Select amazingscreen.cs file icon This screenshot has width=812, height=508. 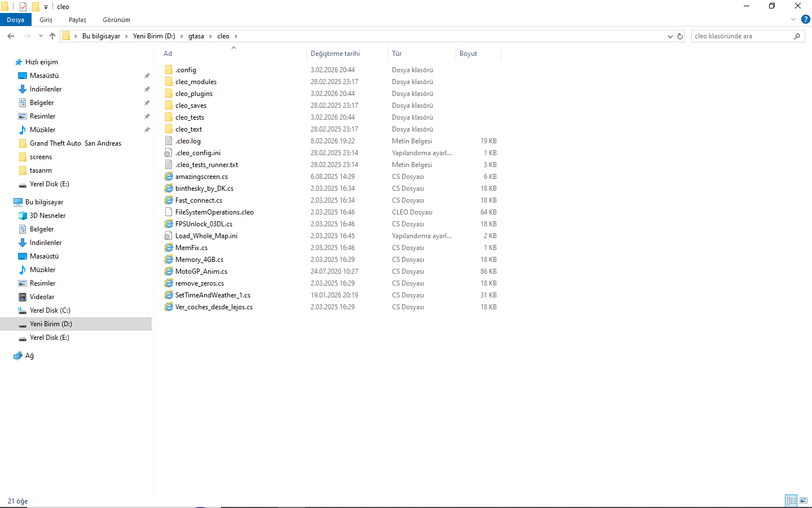tap(169, 177)
